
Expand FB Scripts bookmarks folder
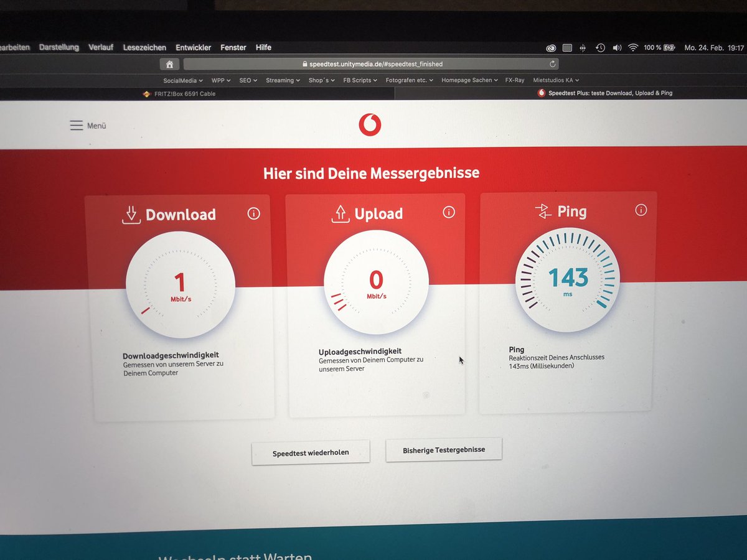pos(360,80)
